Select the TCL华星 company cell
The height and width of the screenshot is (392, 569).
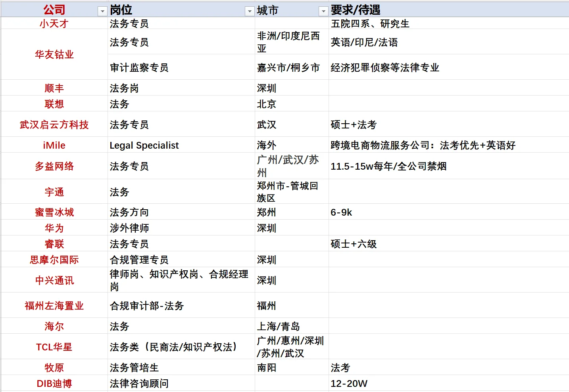54,347
